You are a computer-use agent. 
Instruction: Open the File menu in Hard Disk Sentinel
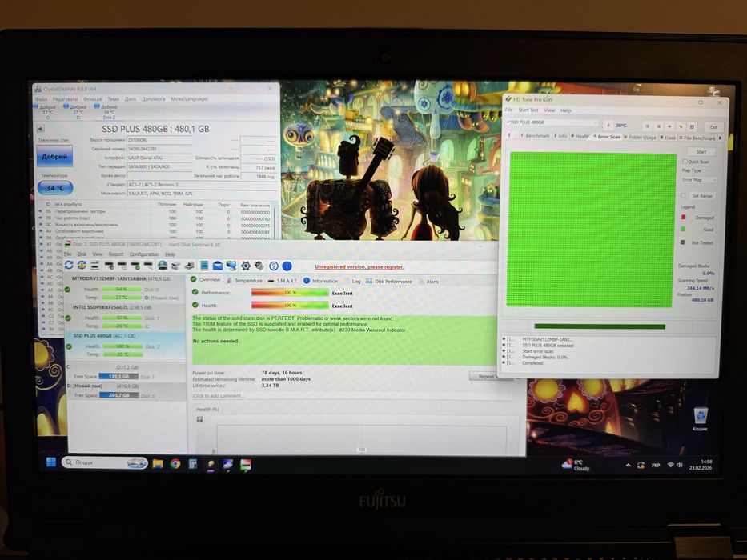67,254
